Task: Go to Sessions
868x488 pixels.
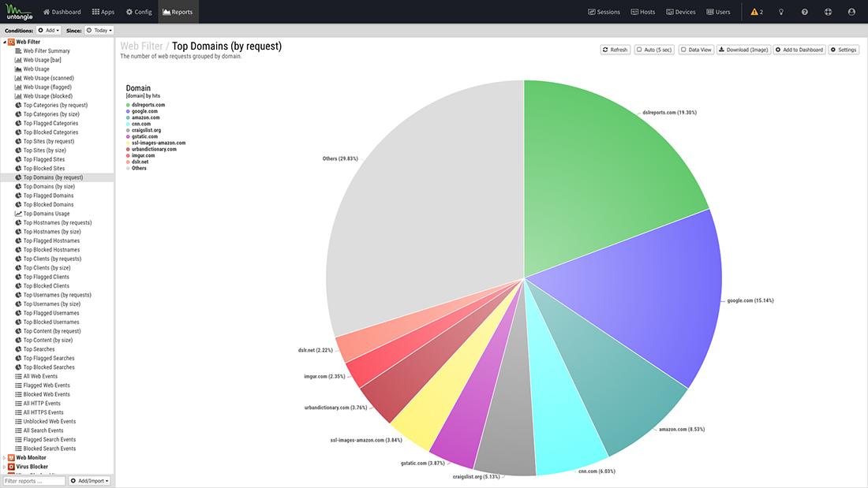Action: point(604,12)
